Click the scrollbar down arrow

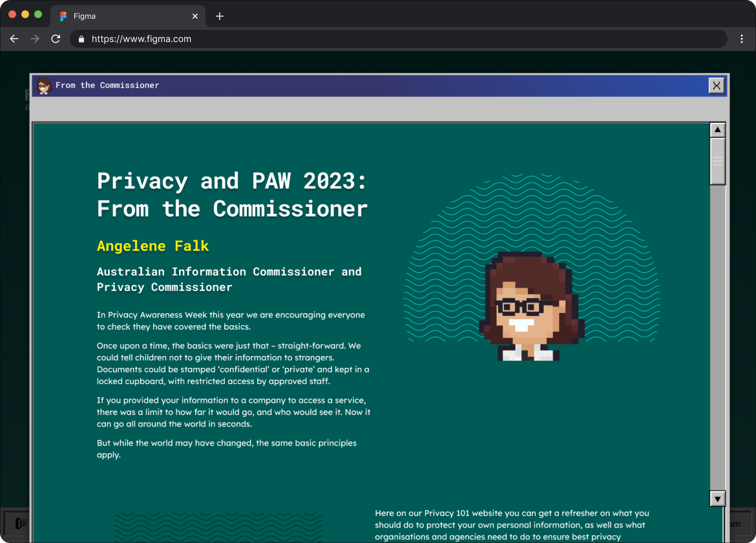click(x=717, y=498)
